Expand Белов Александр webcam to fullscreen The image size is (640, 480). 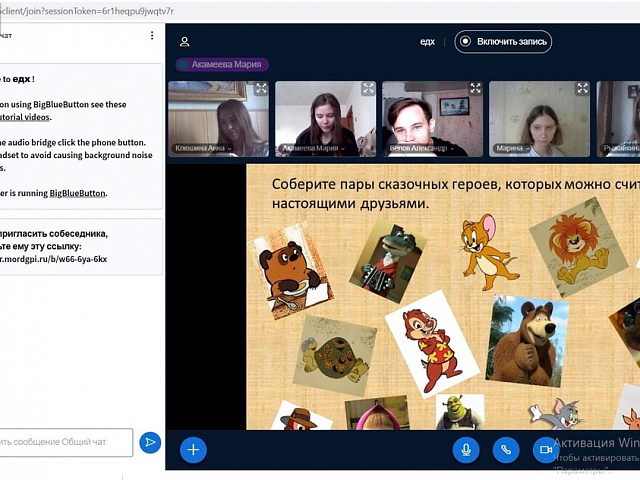(x=476, y=88)
